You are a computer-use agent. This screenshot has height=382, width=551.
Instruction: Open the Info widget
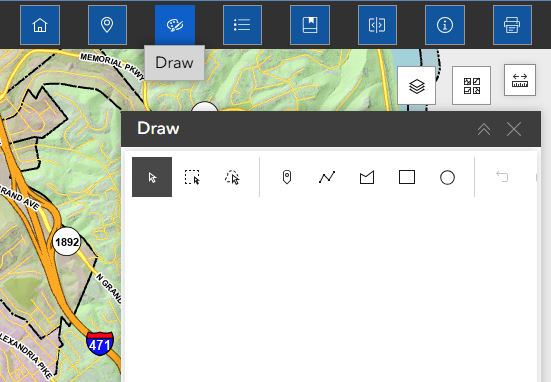click(445, 25)
